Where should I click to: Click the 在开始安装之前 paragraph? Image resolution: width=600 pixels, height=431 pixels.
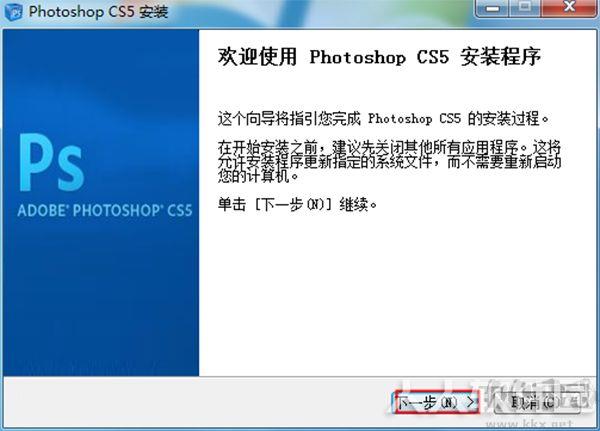[x=390, y=162]
